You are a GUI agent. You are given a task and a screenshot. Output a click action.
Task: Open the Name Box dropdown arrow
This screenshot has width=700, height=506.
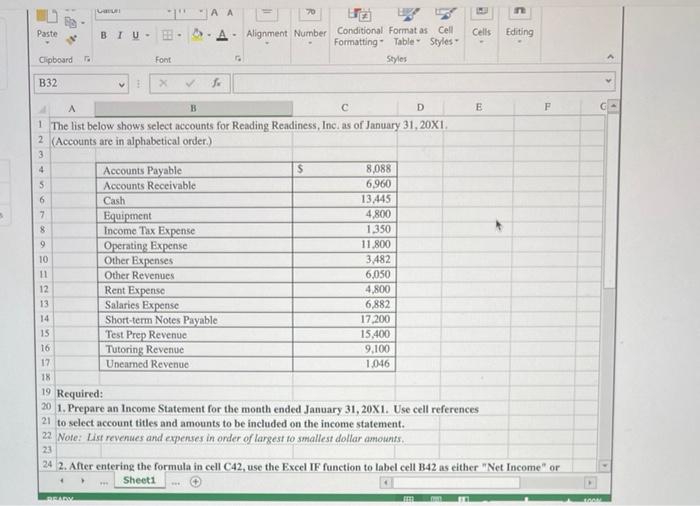coord(121,84)
